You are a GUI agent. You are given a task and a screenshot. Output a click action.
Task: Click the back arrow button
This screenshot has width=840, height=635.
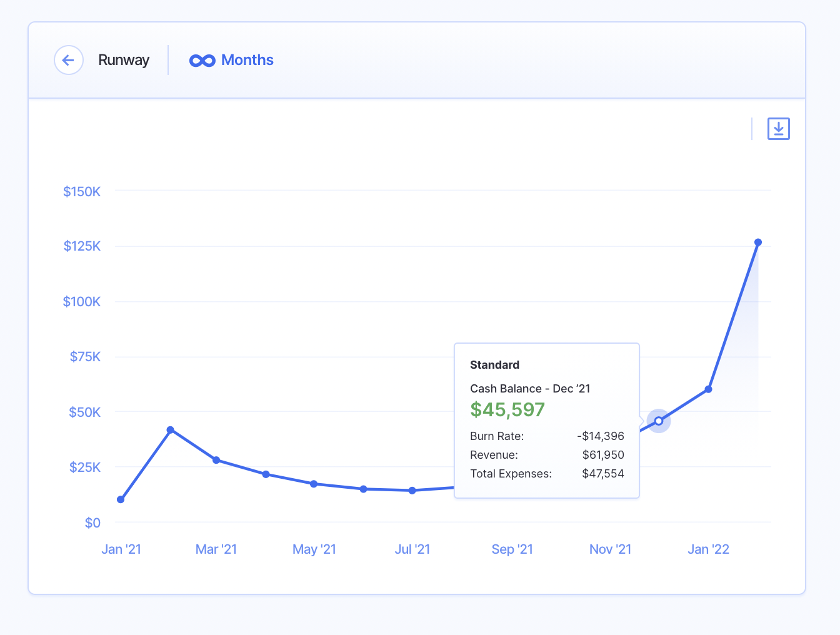click(x=69, y=60)
